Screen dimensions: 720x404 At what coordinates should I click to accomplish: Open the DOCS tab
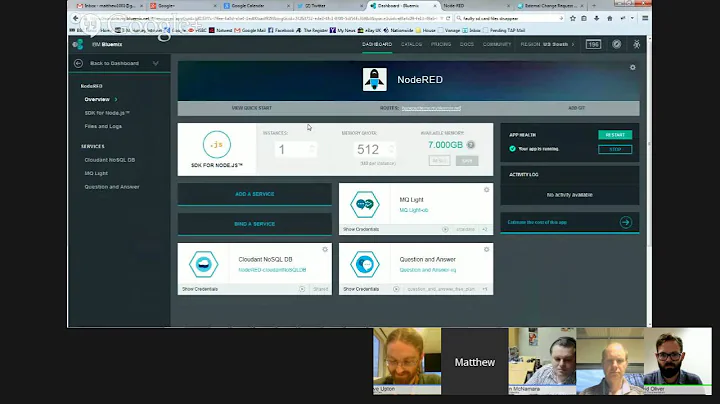pos(467,45)
